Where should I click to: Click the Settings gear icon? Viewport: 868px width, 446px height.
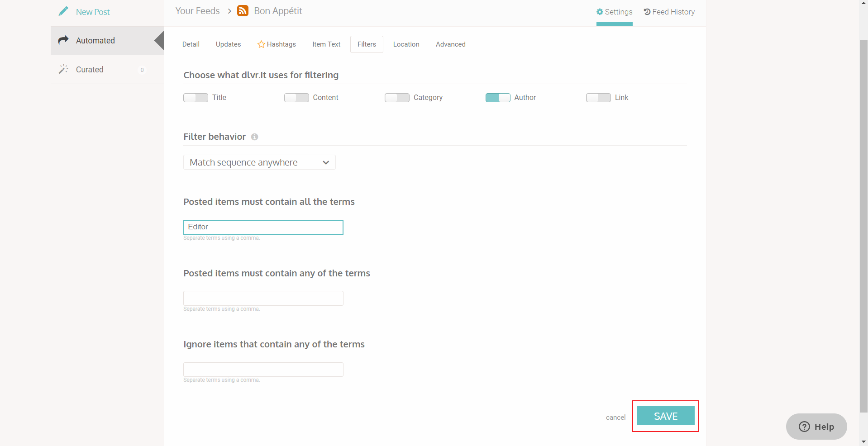click(x=600, y=12)
